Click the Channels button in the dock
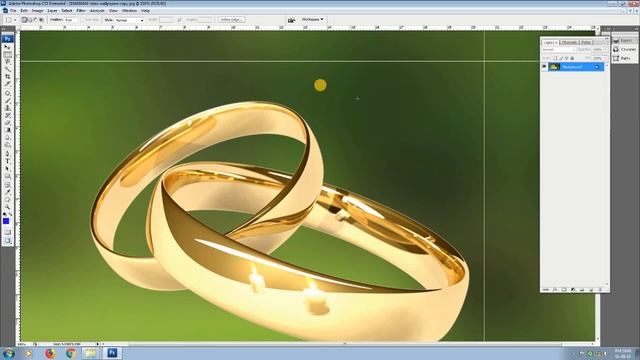Screen dimensions: 640x360 (625, 49)
